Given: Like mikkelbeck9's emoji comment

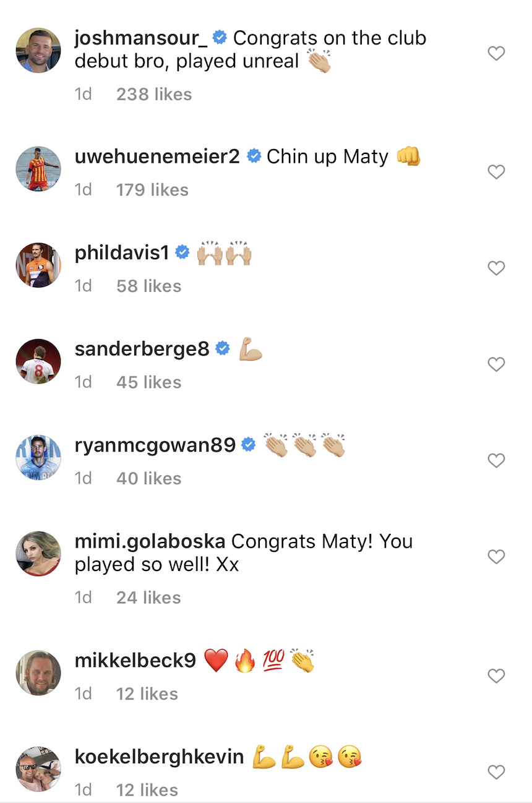Looking at the screenshot, I should (496, 676).
